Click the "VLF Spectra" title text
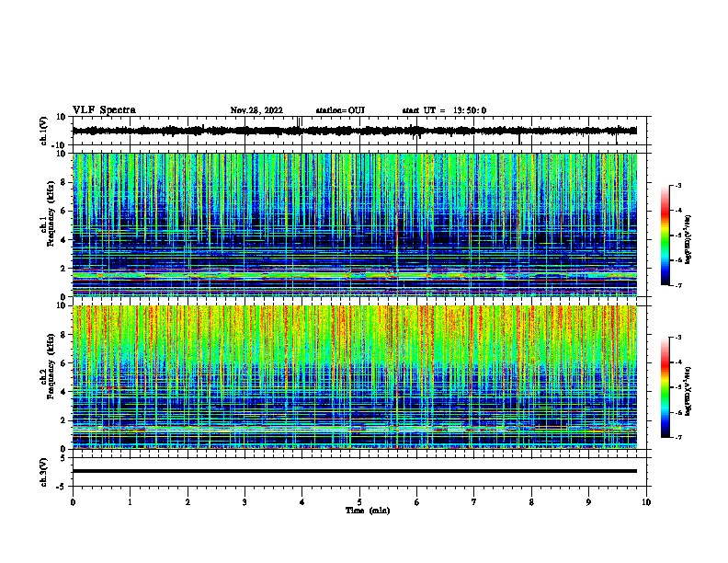728x563 pixels. (104, 110)
